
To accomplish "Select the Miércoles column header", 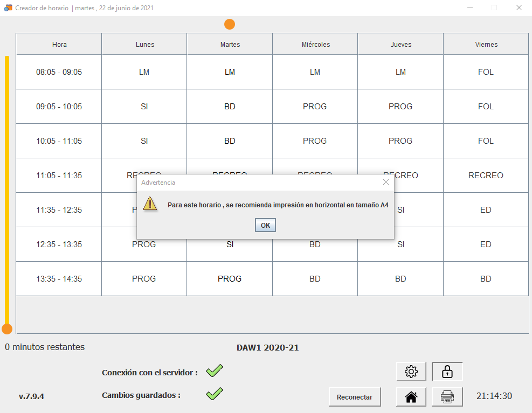I will (315, 44).
